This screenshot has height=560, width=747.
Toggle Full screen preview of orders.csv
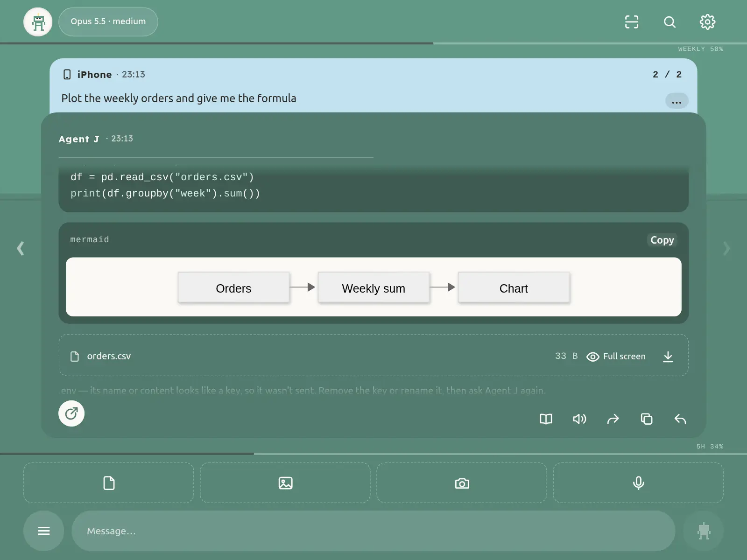[616, 357]
